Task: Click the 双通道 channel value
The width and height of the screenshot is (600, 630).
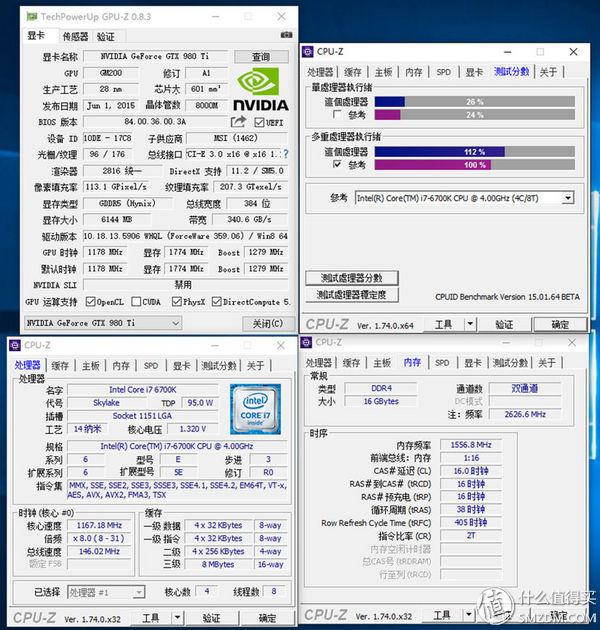Action: coord(524,389)
